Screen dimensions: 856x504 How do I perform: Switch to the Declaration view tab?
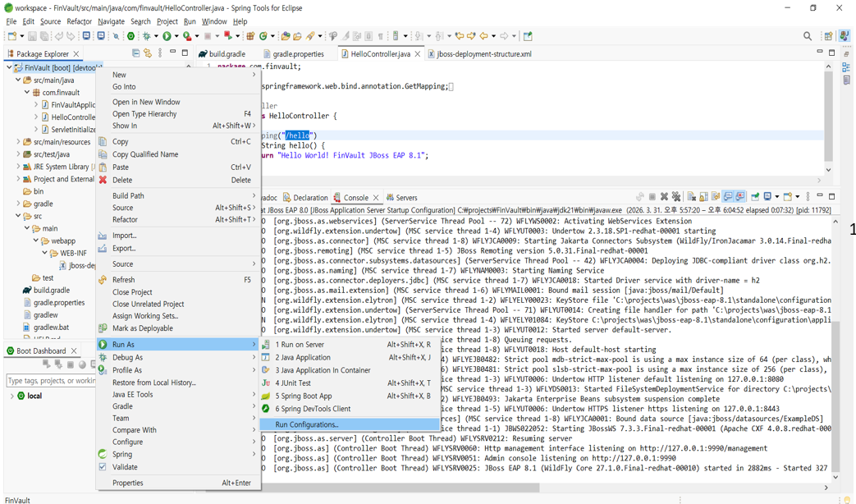[305, 198]
